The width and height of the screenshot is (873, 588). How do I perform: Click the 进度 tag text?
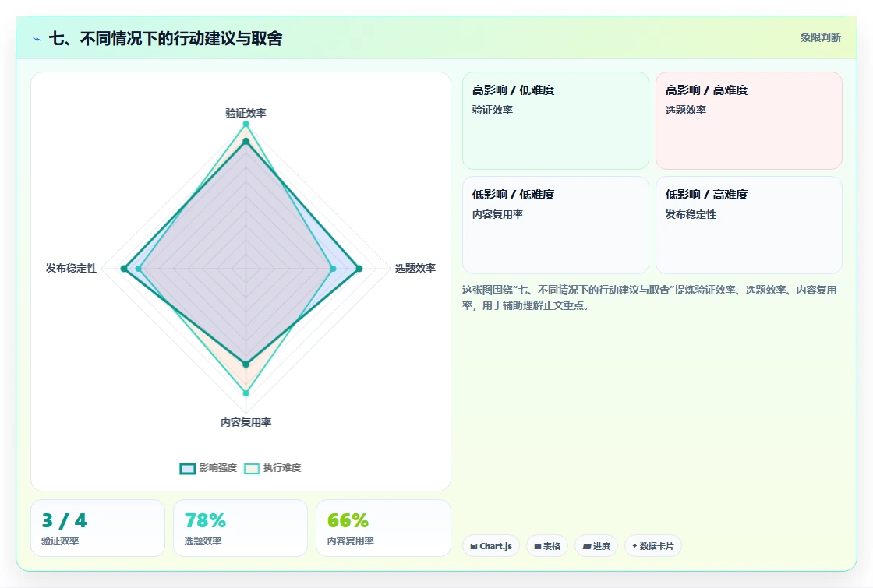(601, 546)
